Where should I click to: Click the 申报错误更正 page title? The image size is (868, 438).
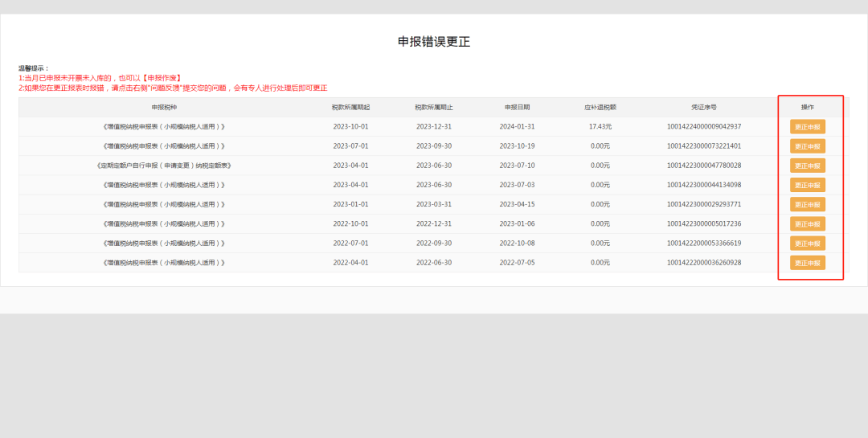click(434, 42)
